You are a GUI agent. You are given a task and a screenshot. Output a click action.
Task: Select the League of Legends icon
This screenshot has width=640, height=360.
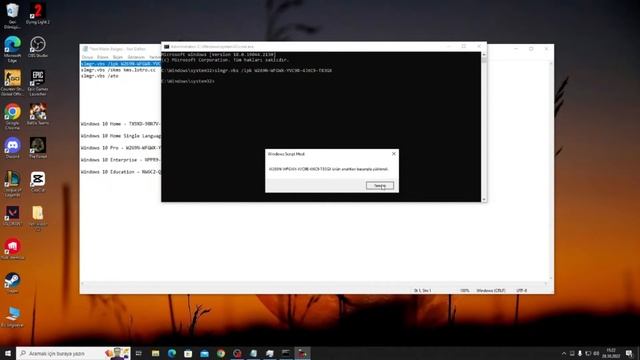pos(12,184)
